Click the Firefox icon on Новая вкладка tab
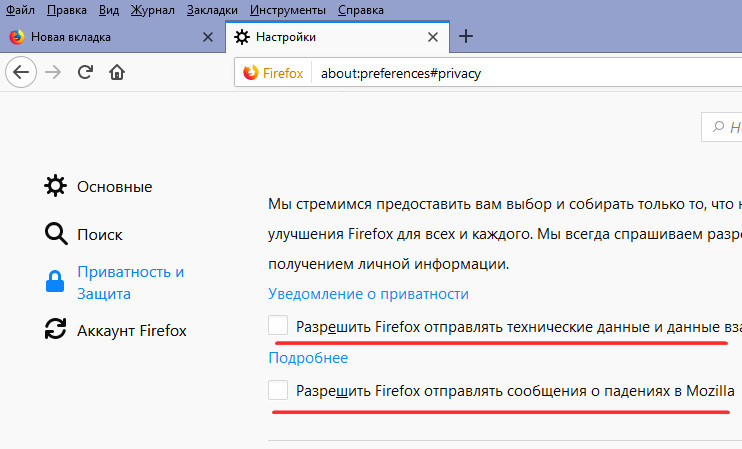The height and width of the screenshot is (449, 742). tap(17, 37)
